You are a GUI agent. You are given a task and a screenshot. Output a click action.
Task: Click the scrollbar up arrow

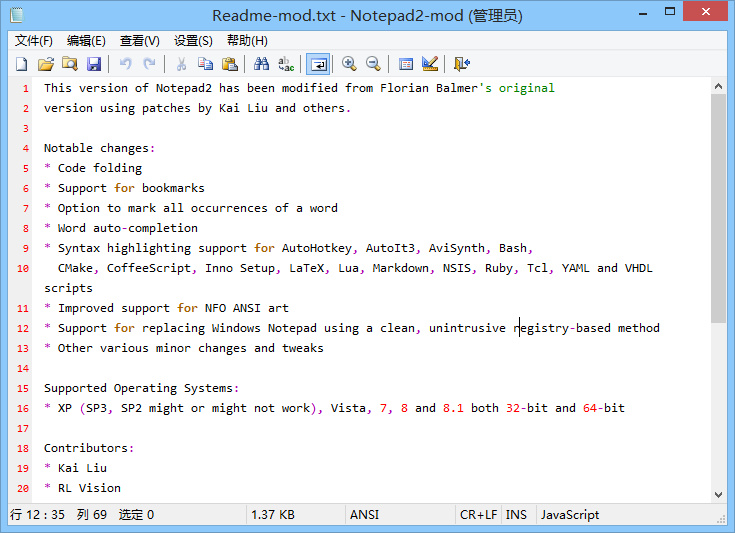coord(718,86)
